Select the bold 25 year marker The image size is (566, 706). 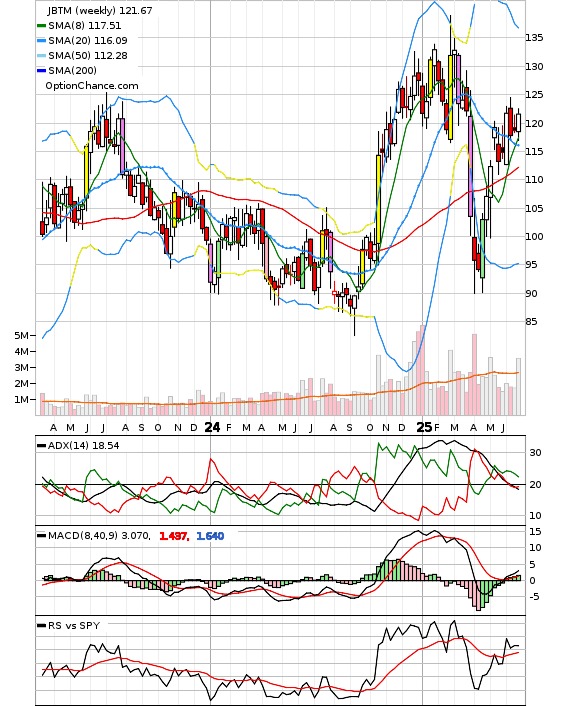(x=424, y=427)
